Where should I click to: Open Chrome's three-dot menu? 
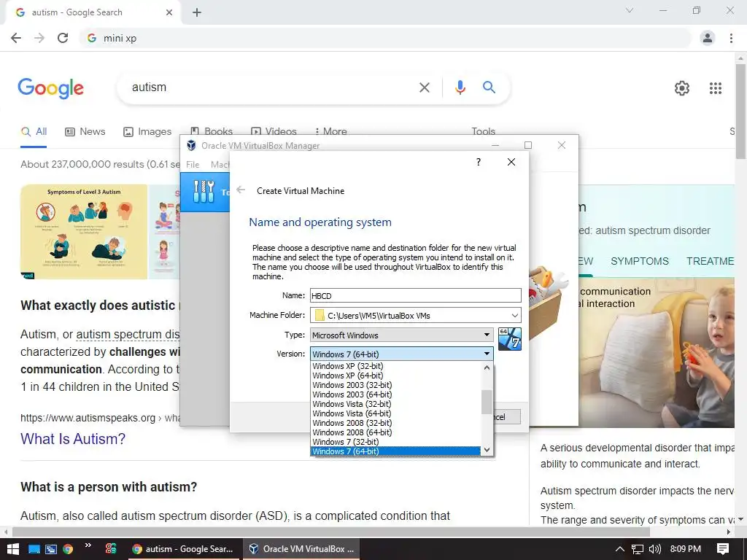click(731, 38)
